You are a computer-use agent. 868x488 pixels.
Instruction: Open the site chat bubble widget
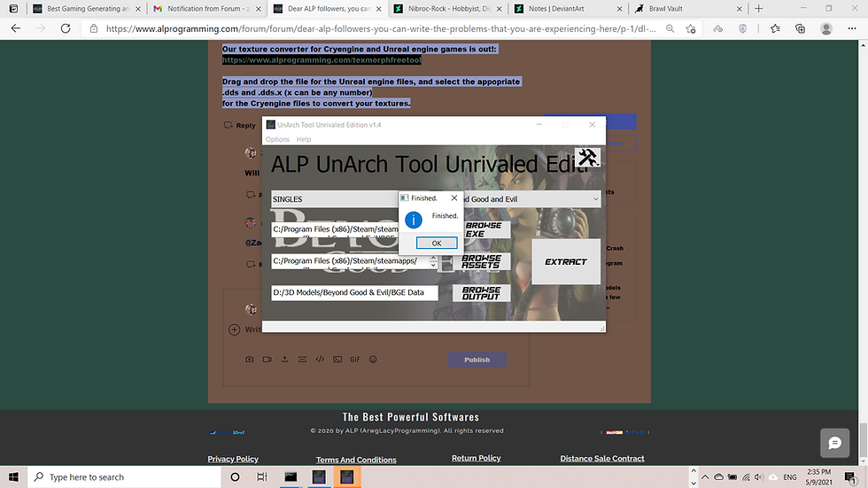click(x=834, y=443)
